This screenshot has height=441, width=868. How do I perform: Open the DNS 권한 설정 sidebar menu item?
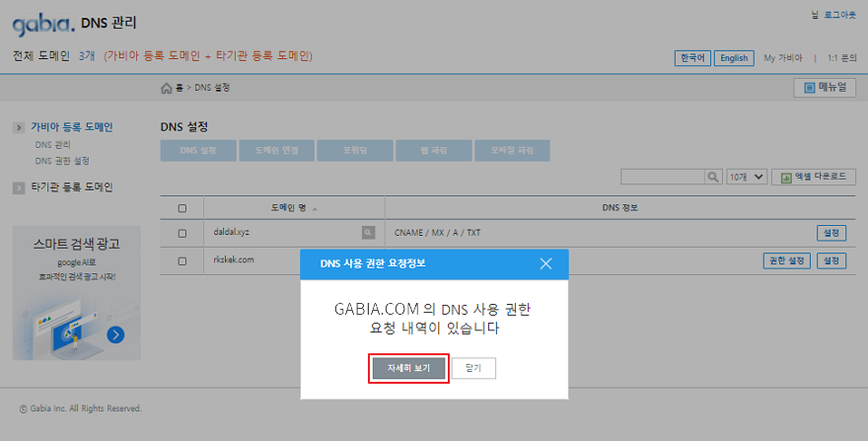[x=62, y=160]
